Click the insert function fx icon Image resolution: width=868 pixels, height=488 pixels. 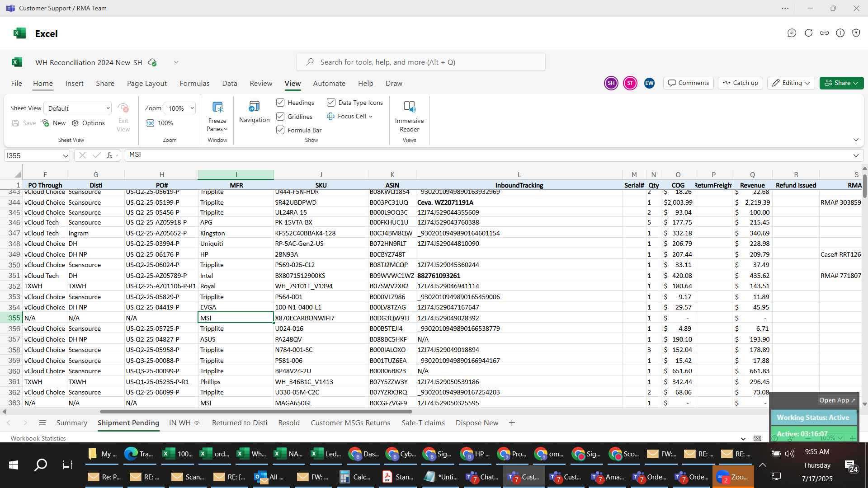pyautogui.click(x=109, y=155)
